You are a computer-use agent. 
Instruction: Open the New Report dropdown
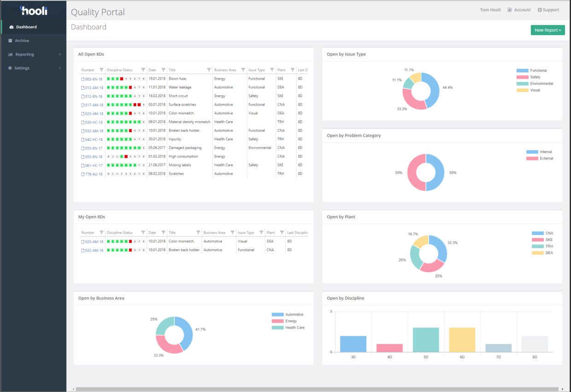pos(548,29)
